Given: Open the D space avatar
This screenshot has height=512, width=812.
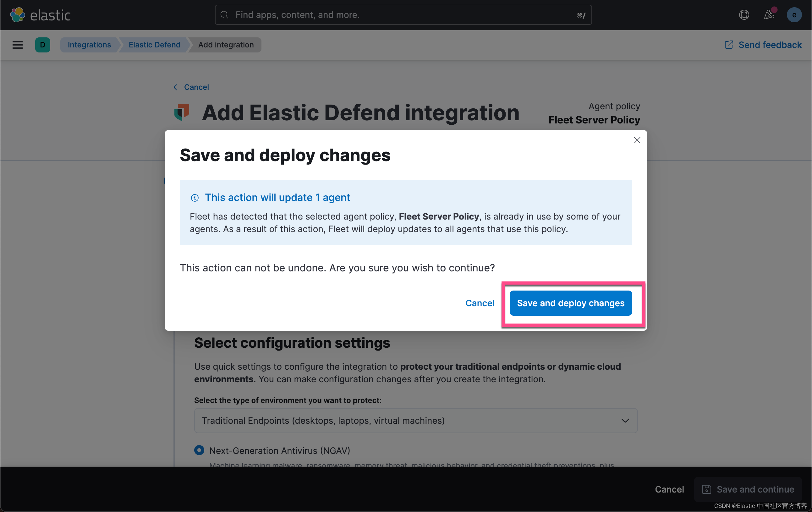Looking at the screenshot, I should pyautogui.click(x=42, y=45).
